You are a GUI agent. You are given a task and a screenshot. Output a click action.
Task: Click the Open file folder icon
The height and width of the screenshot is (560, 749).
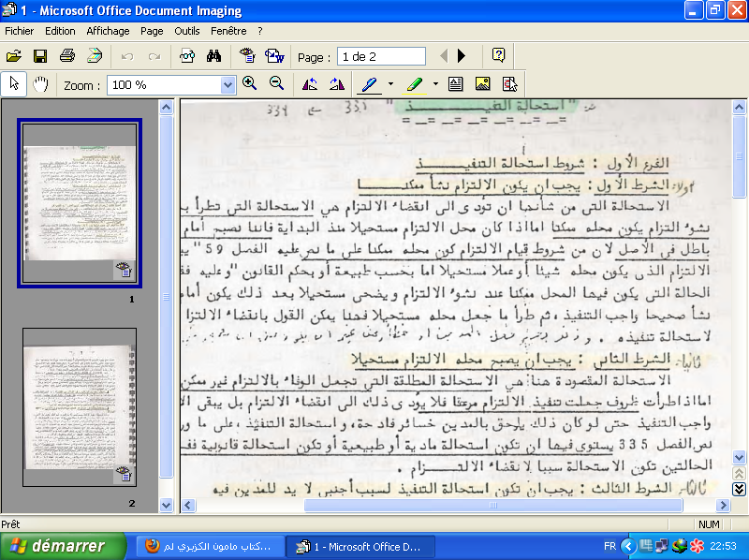coord(14,56)
